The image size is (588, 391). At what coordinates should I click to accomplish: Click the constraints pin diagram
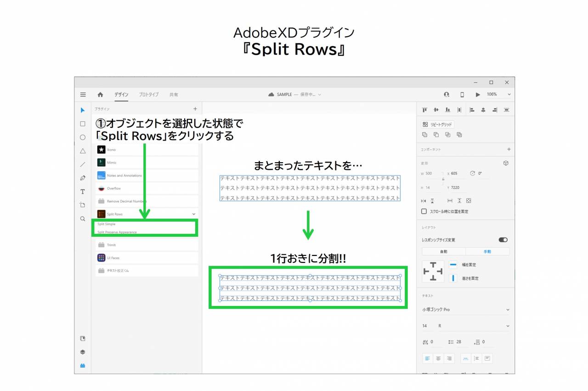[x=433, y=272]
